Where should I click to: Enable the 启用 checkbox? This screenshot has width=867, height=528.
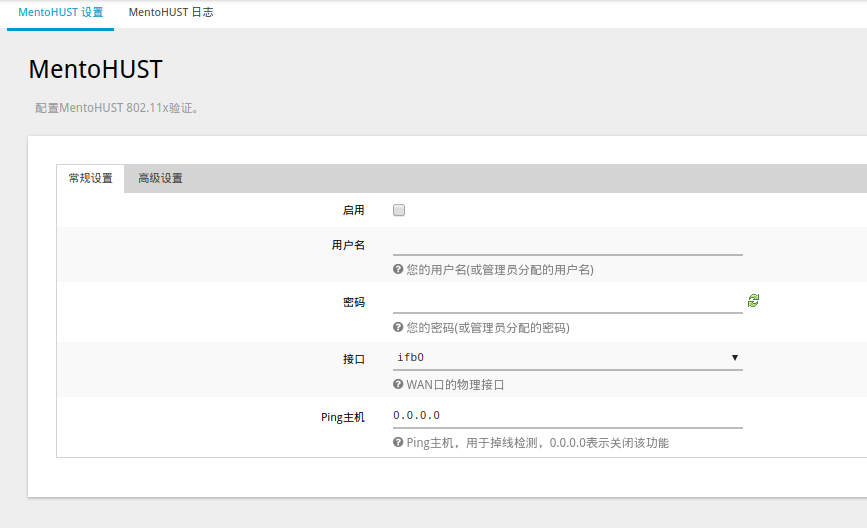pos(399,210)
